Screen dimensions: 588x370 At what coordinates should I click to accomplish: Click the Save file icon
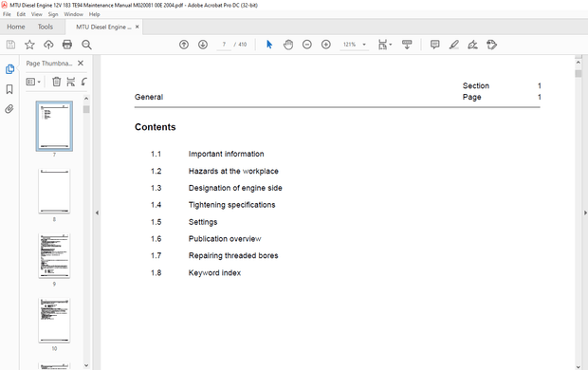coord(10,45)
